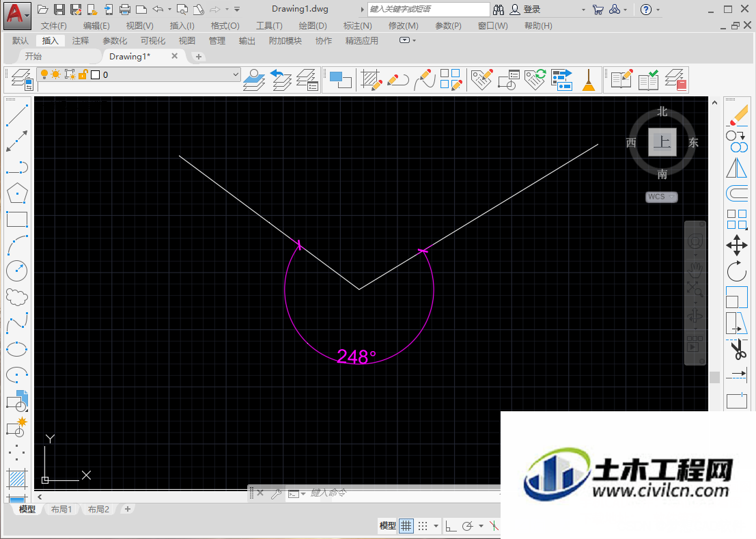Select the Polyline tool

coord(17,167)
